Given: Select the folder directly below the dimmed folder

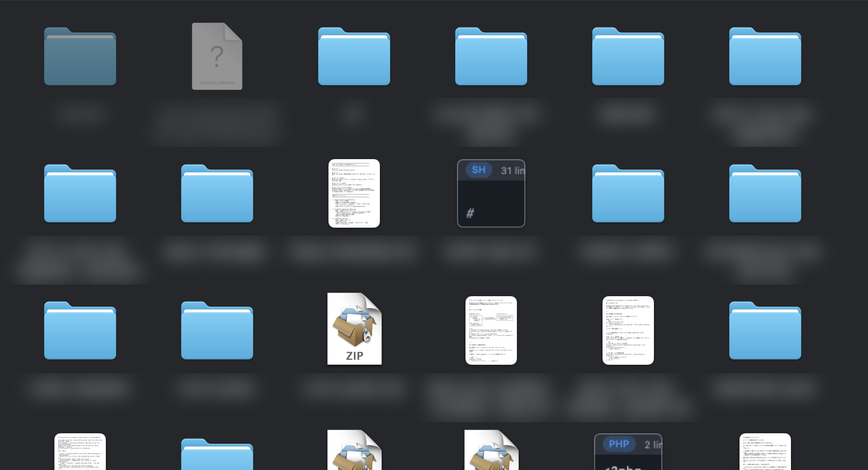Looking at the screenshot, I should pos(80,193).
